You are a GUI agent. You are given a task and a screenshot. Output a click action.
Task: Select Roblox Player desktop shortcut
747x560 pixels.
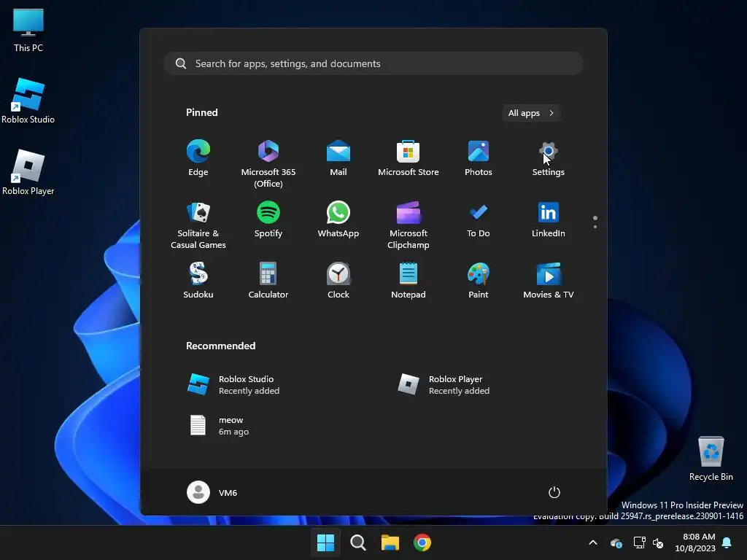pos(28,172)
